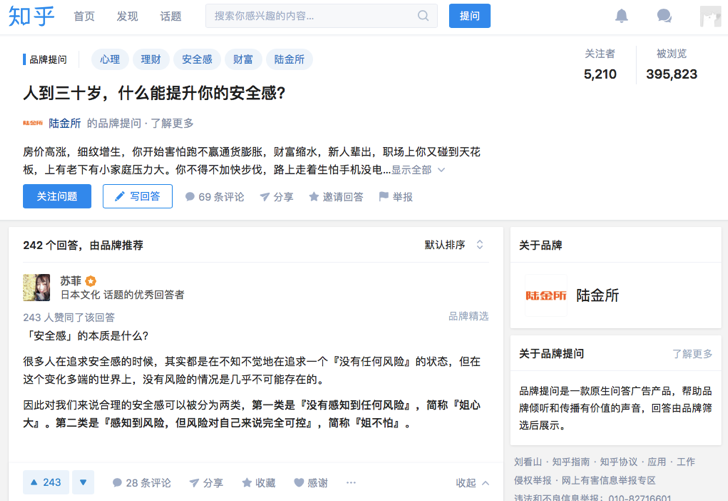Open the notifications bell icon
This screenshot has height=501, width=728.
point(621,16)
